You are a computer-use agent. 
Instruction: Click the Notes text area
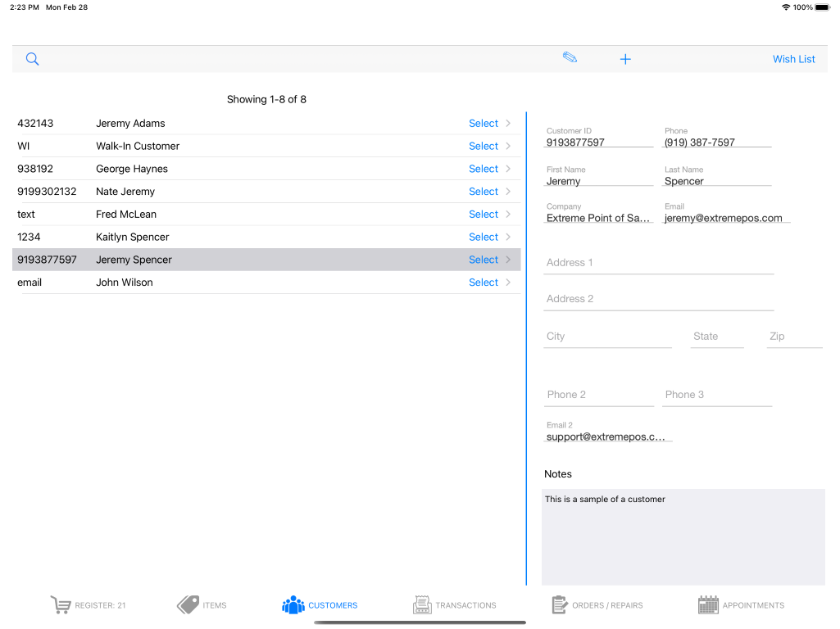[683, 536]
